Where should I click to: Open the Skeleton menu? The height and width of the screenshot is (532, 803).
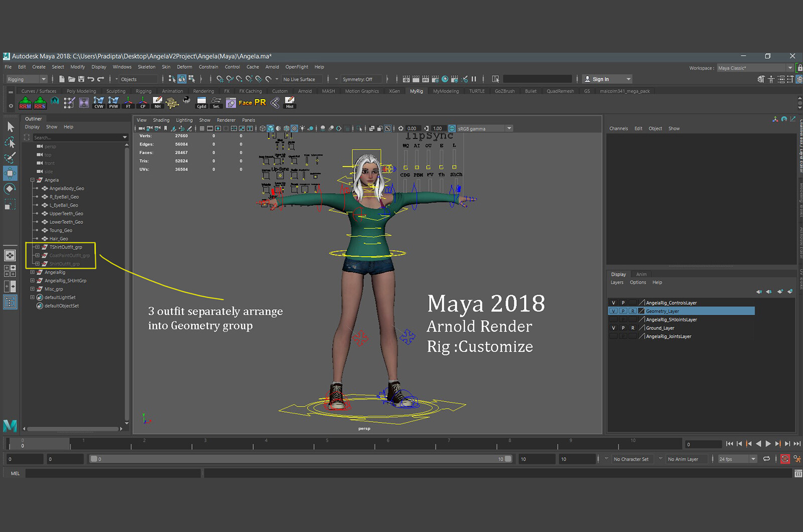(x=147, y=67)
